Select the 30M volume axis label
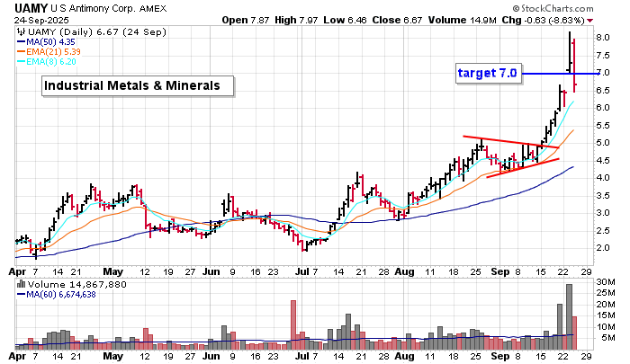 [x=604, y=282]
